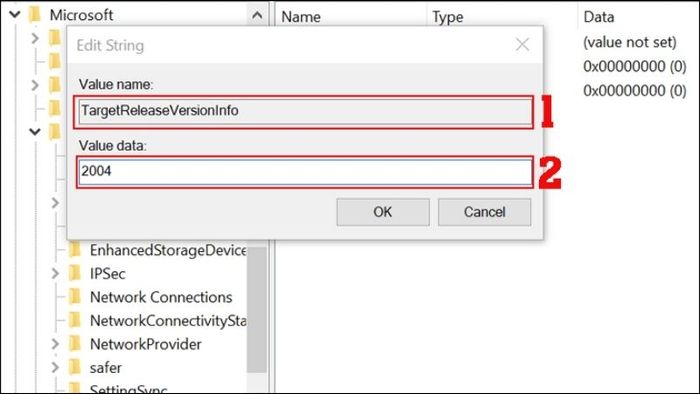Close the Edit String dialog

(x=522, y=44)
